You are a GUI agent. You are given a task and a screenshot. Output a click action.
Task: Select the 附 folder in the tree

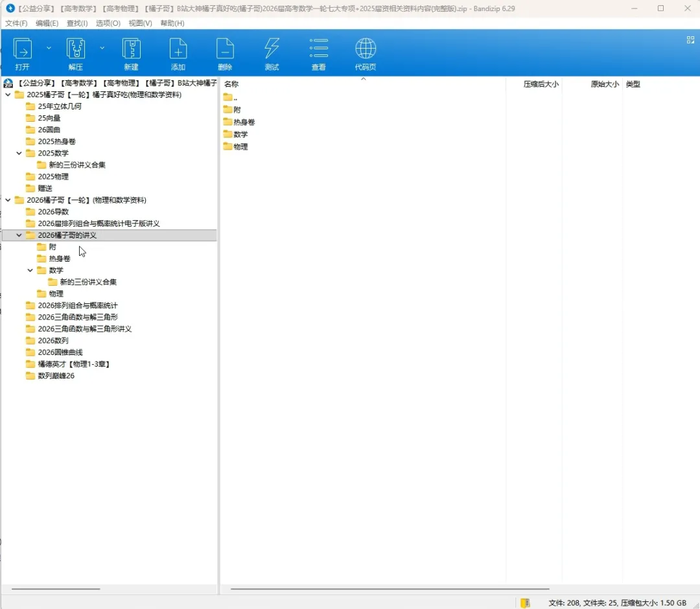click(47, 247)
